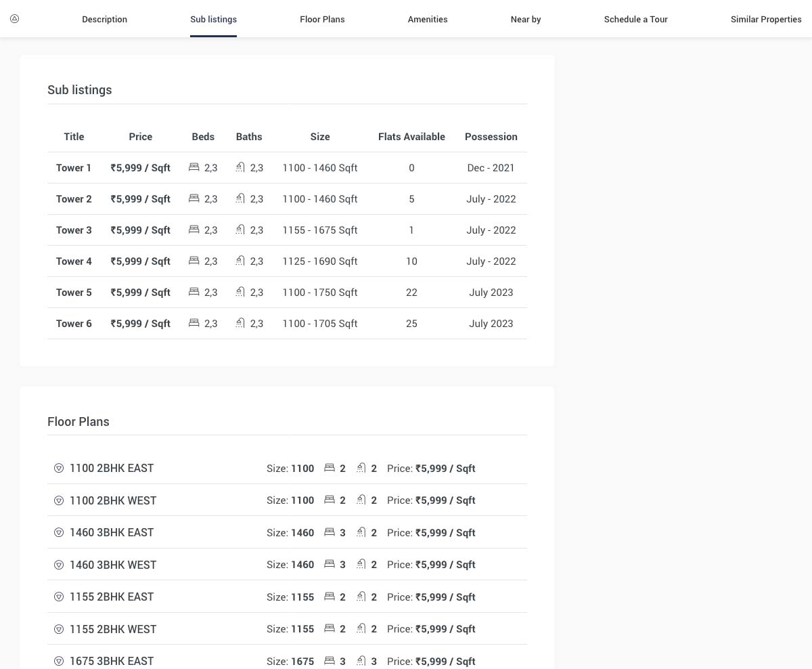The image size is (812, 669).
Task: Click the bath shower icon in Tower 1 row
Action: pyautogui.click(x=240, y=167)
